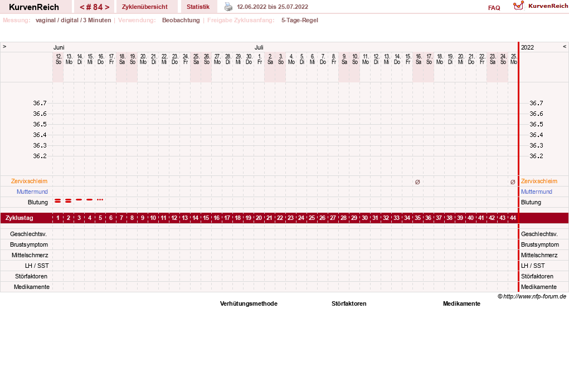Click the left LH / SST row label
The height and width of the screenshot is (392, 569).
37,266
